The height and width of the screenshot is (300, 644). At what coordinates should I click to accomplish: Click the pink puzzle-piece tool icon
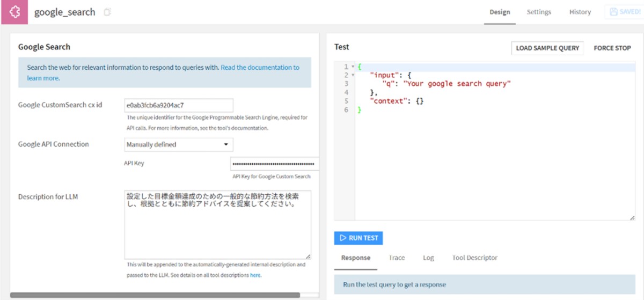[x=14, y=12]
